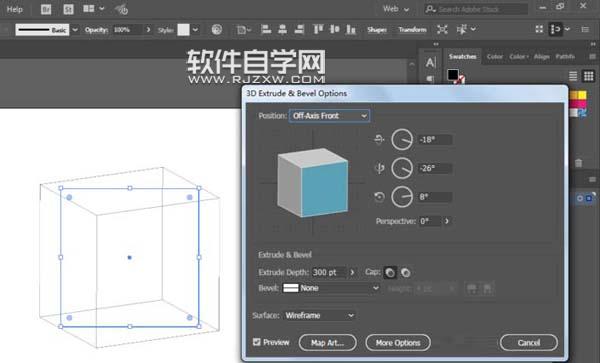Click the Z rotation angle field 8°
This screenshot has width=600, height=363.
[x=435, y=197]
